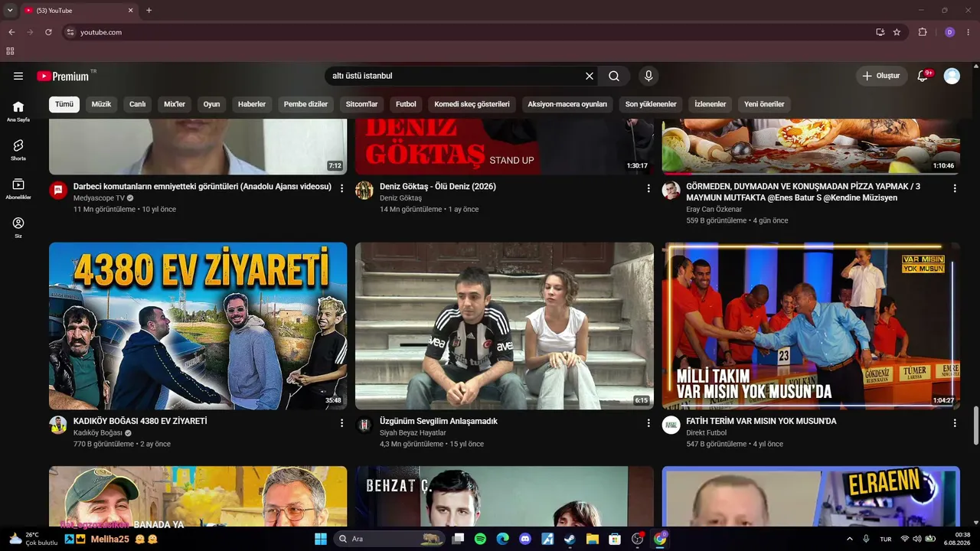The image size is (980, 551).
Task: Bookmark this page with the star
Action: (x=897, y=32)
